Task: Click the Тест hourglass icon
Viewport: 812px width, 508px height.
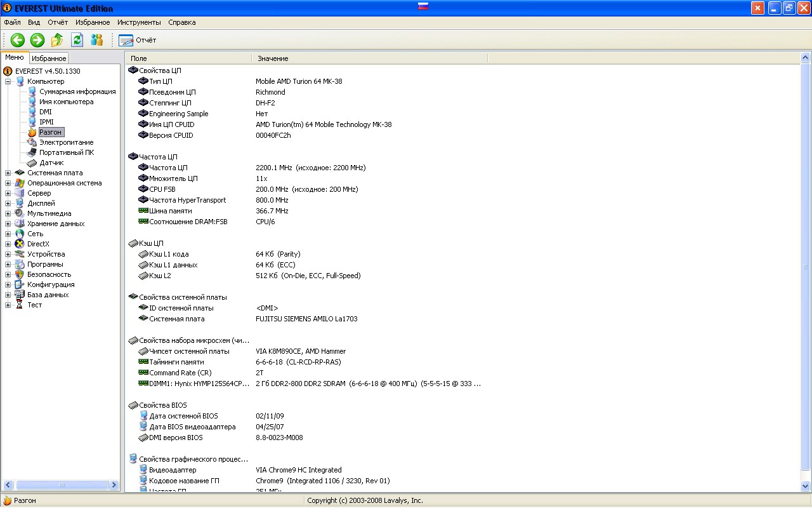Action: point(20,305)
